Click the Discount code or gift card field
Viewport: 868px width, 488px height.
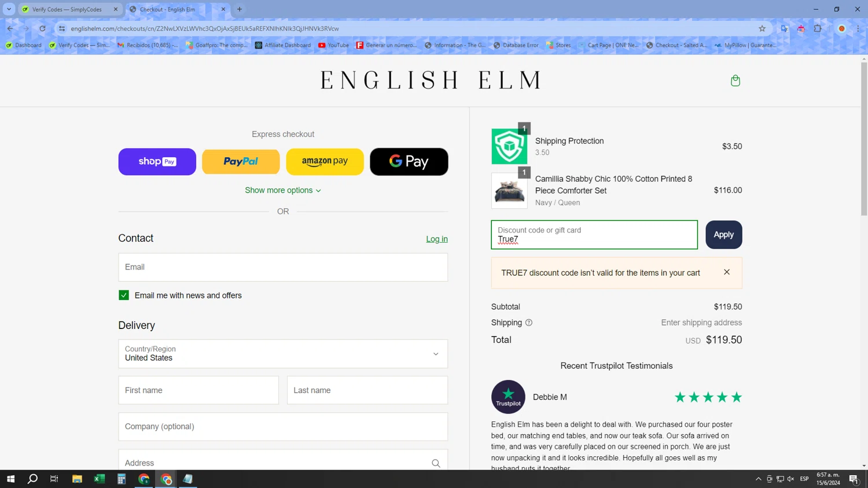(594, 235)
